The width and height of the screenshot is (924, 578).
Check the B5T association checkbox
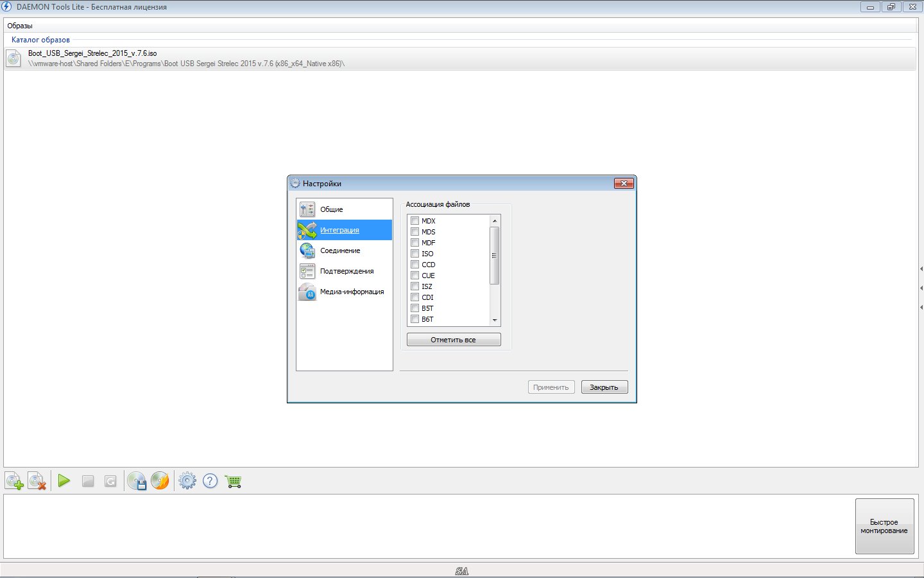tap(415, 308)
